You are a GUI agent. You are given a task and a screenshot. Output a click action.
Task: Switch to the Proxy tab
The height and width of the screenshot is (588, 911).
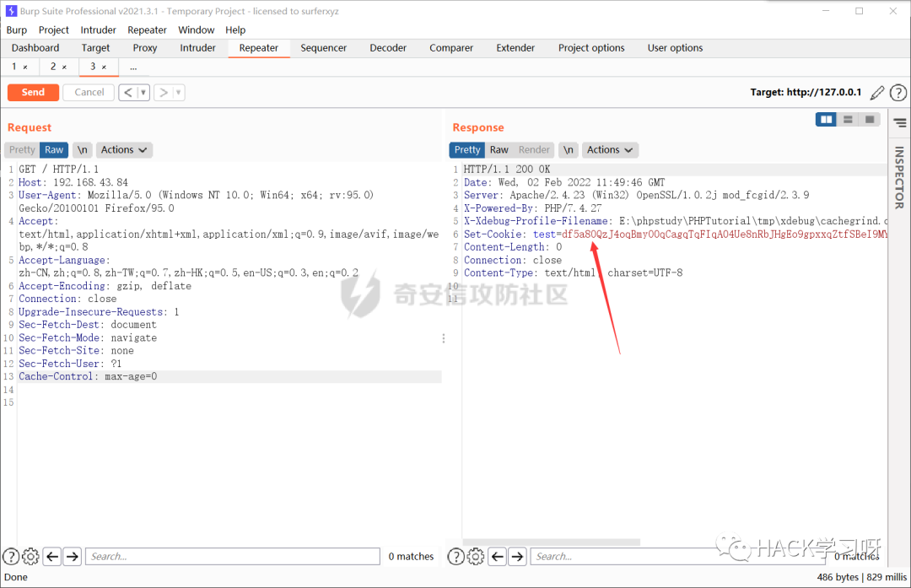(144, 48)
